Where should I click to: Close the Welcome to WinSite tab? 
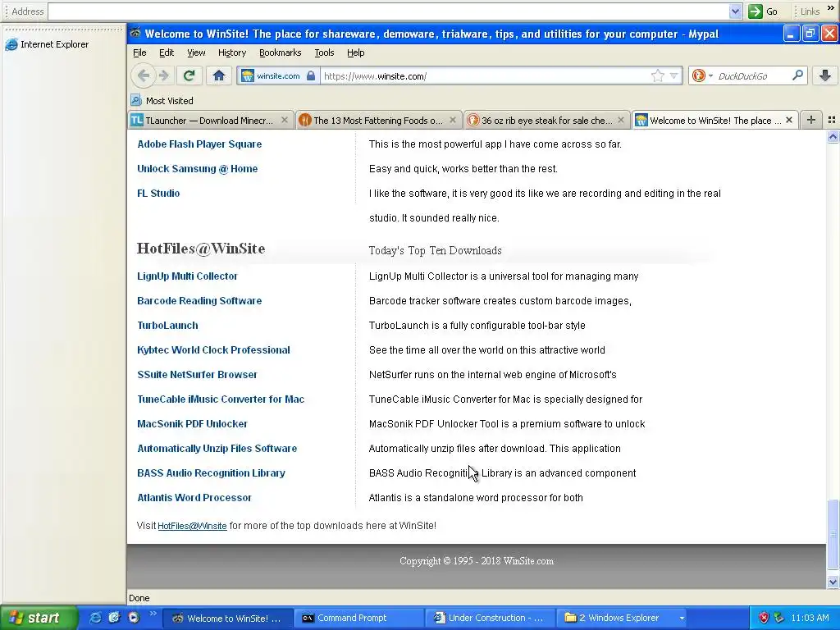(788, 120)
